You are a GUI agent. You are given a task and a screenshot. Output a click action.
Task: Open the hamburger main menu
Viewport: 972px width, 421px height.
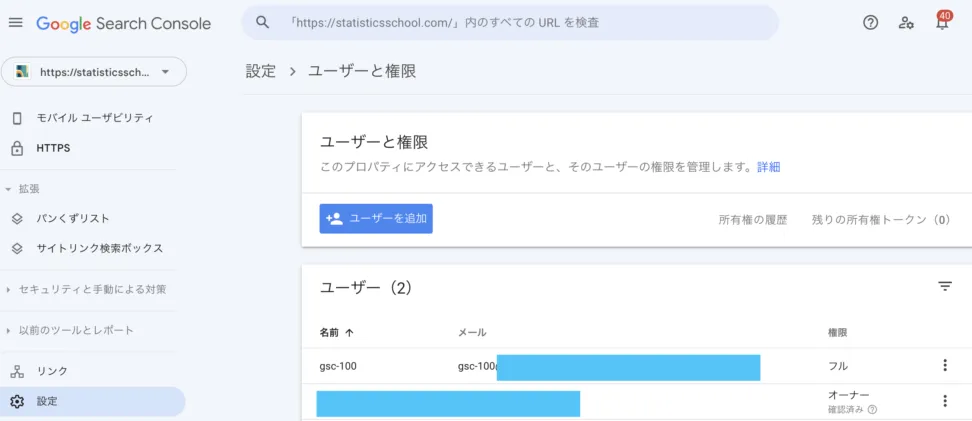(15, 23)
